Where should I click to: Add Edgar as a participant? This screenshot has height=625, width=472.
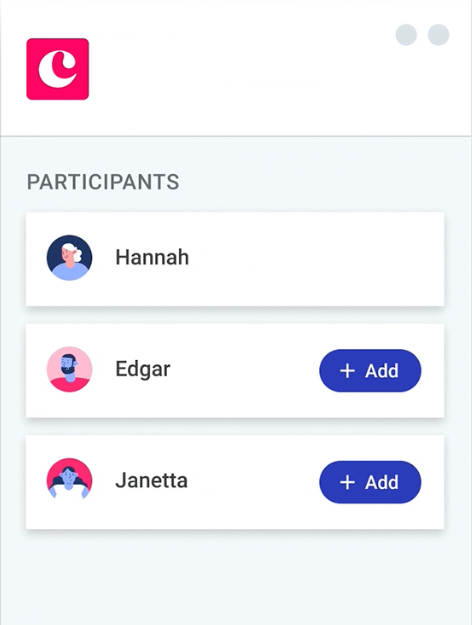(370, 371)
